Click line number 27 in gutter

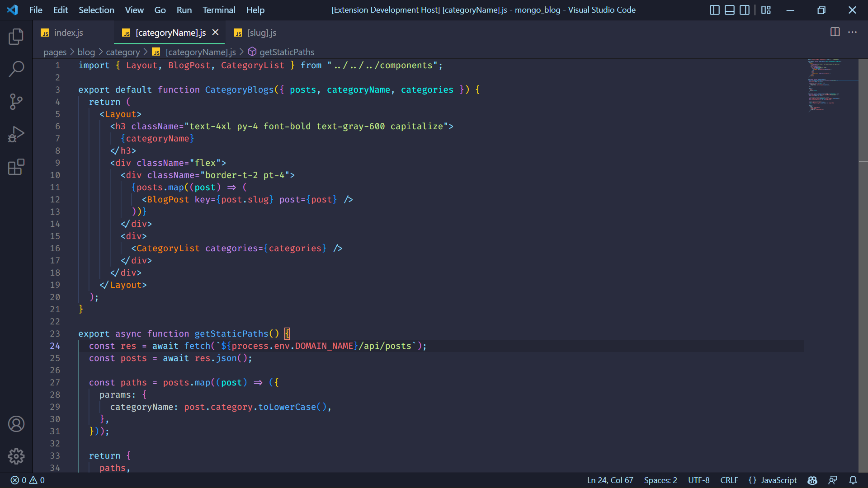point(55,382)
